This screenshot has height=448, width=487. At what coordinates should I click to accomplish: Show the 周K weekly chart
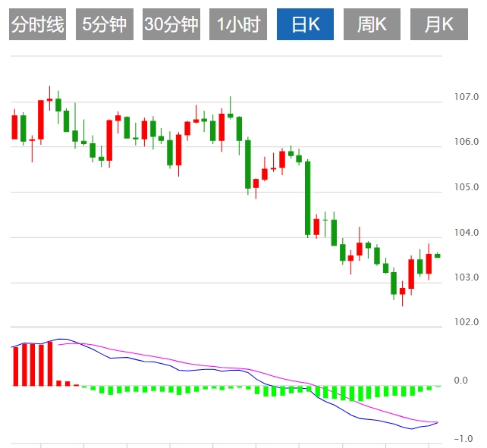point(372,25)
